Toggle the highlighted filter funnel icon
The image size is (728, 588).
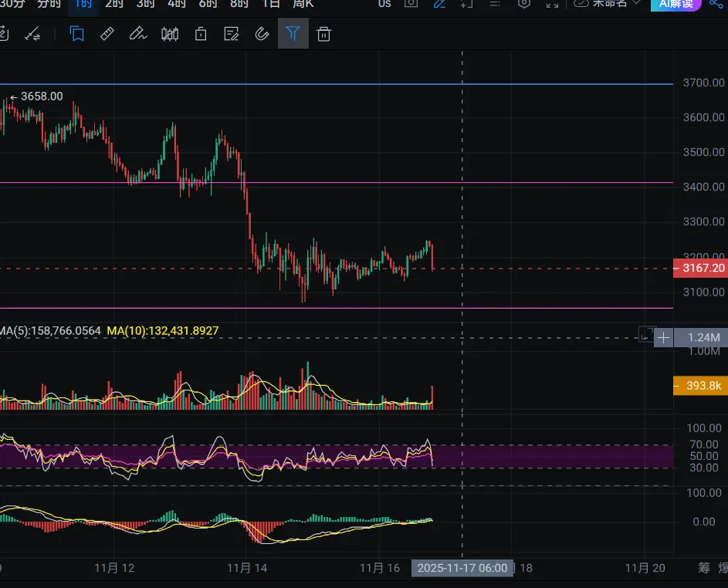(x=293, y=33)
